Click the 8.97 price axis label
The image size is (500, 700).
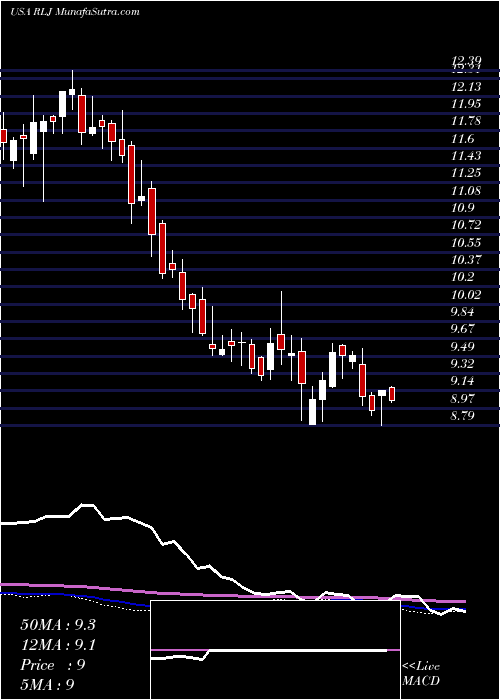tap(462, 398)
